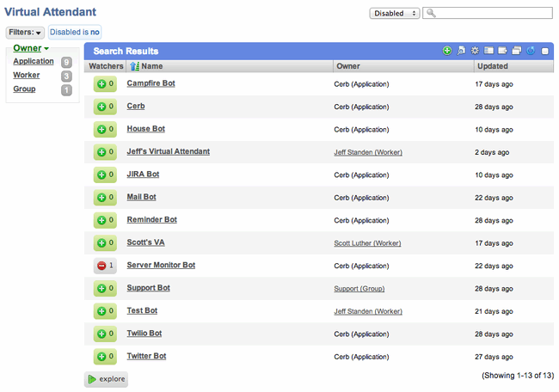Toggle the select-all checkbox in the results header
This screenshot has width=559, height=392.
point(544,52)
